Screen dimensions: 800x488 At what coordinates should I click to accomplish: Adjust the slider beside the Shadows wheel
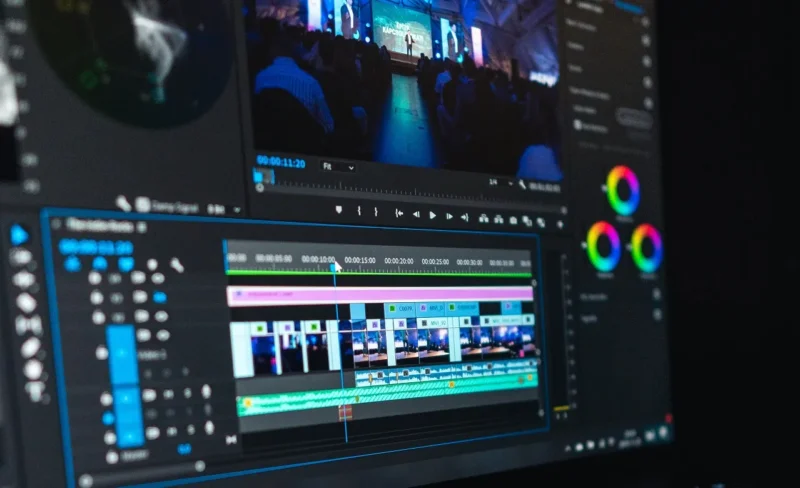click(584, 246)
